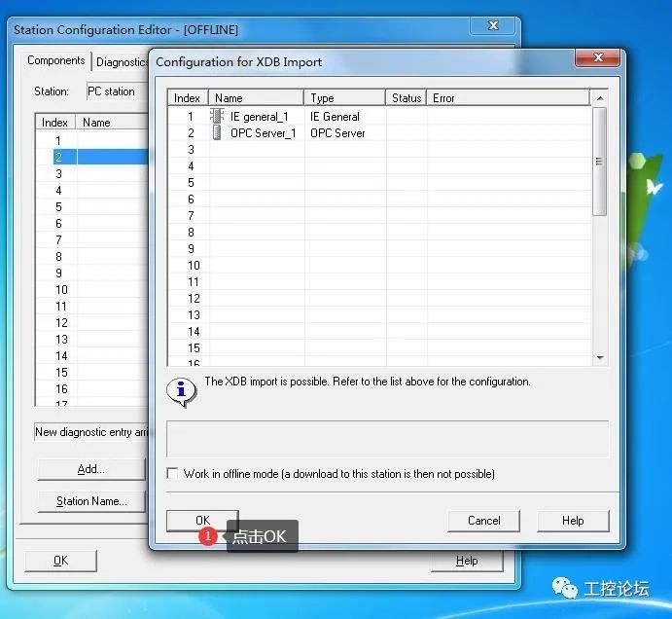The width and height of the screenshot is (672, 619).
Task: Close the Station Configuration Editor window
Action: tap(493, 25)
